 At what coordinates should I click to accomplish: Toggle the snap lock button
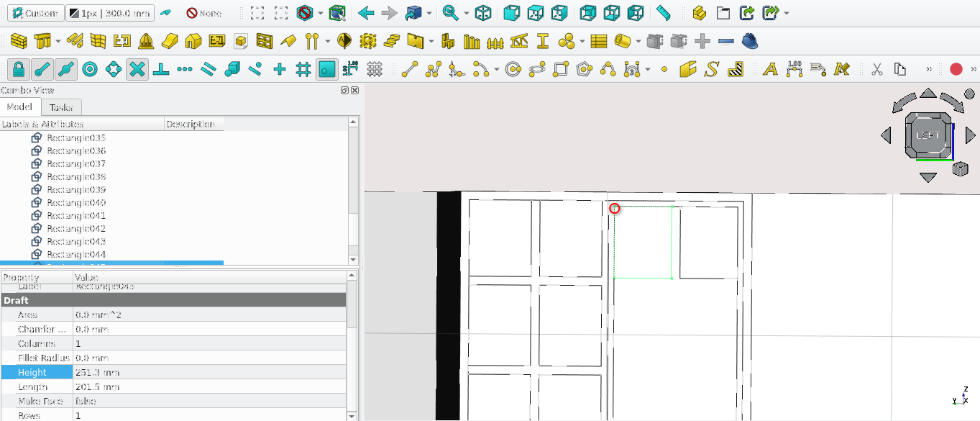(x=19, y=70)
